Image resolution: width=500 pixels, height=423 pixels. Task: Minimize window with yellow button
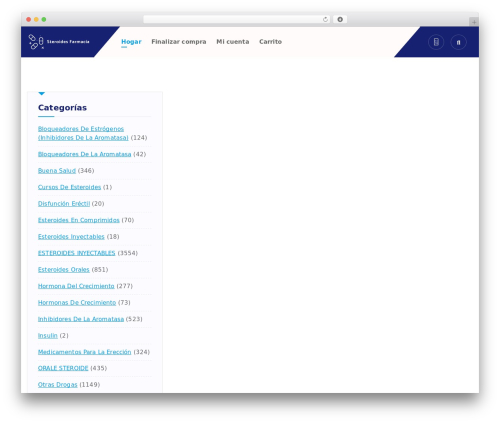pos(36,19)
